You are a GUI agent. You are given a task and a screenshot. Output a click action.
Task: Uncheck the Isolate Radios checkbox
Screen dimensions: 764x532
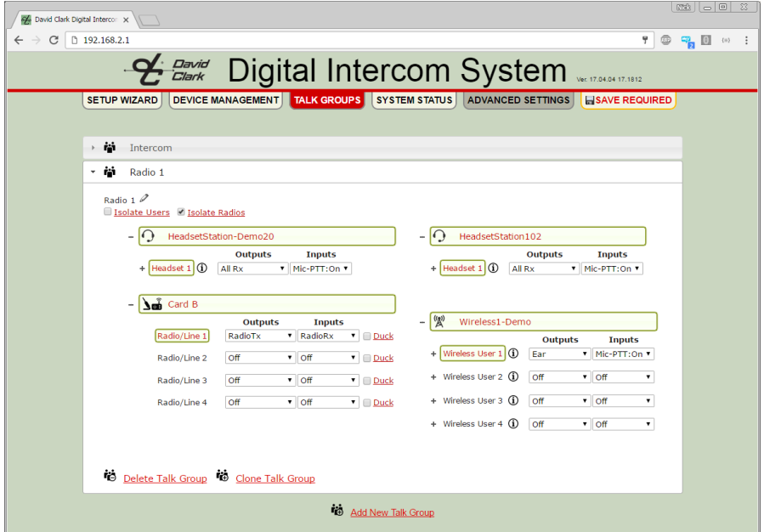click(181, 212)
